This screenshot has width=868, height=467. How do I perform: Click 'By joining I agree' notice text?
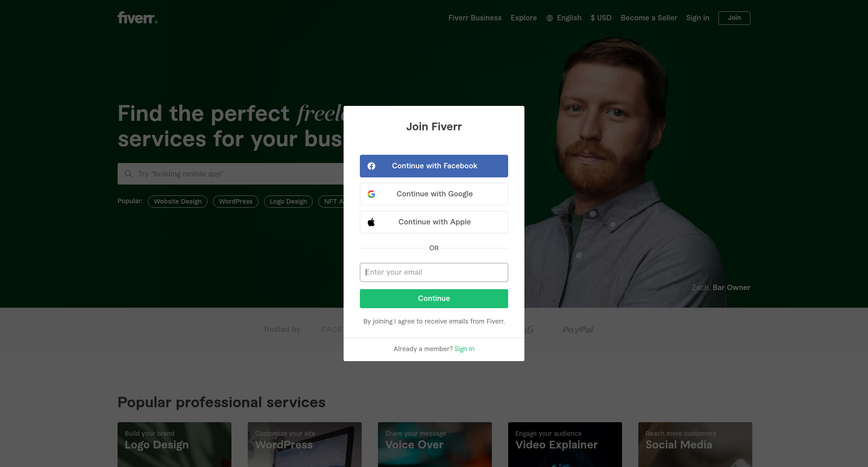pos(434,321)
